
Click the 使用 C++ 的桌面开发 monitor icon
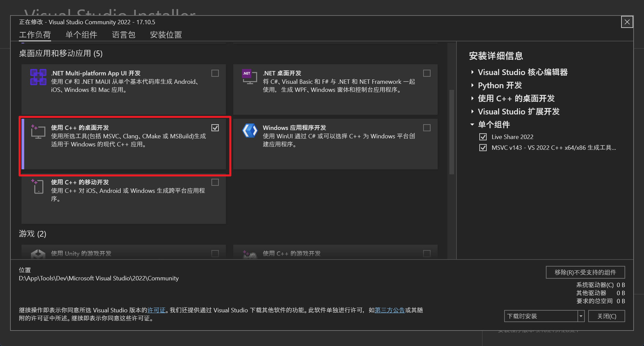pyautogui.click(x=38, y=132)
